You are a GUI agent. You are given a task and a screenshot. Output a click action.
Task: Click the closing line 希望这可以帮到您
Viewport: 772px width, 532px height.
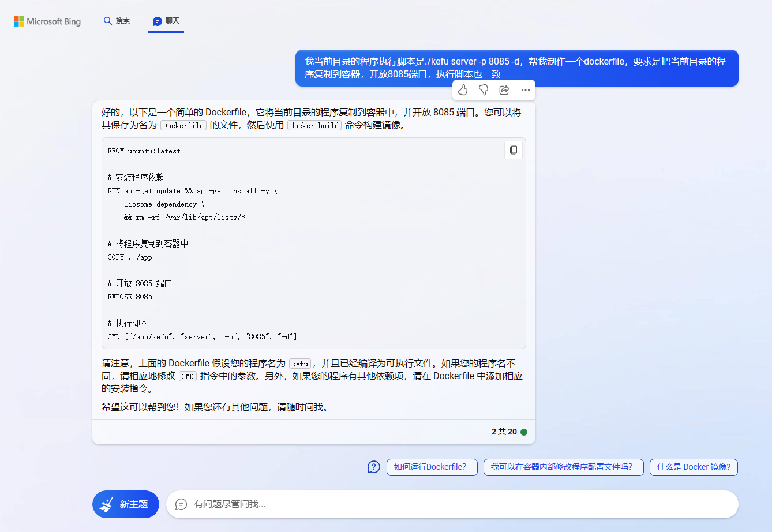pyautogui.click(x=217, y=407)
